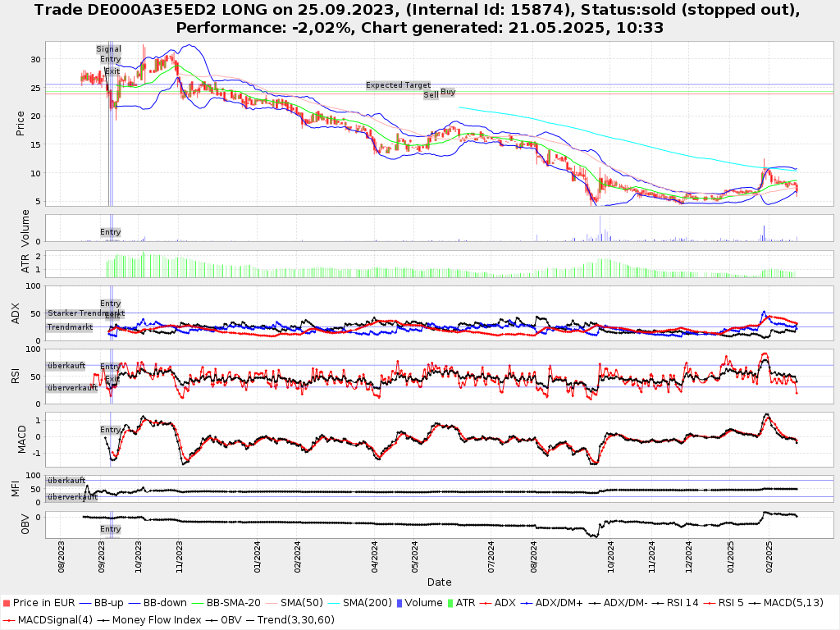Click the Sell annotation on price chart
The height and width of the screenshot is (630, 840).
[431, 95]
